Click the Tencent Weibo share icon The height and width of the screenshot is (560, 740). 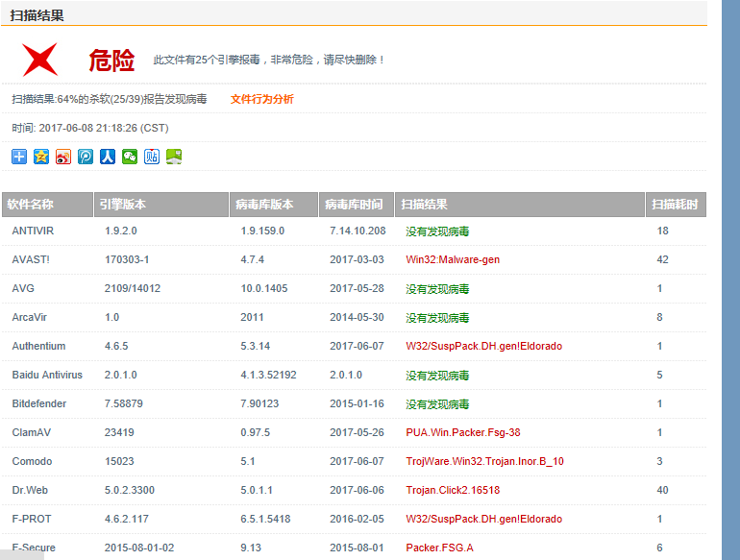(86, 157)
